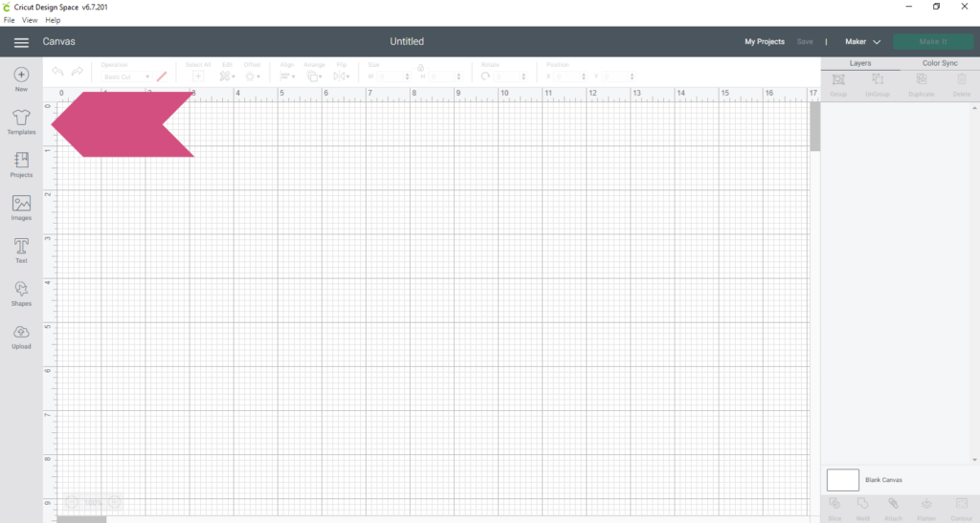
Task: Switch to the Layers tab
Action: click(x=860, y=63)
